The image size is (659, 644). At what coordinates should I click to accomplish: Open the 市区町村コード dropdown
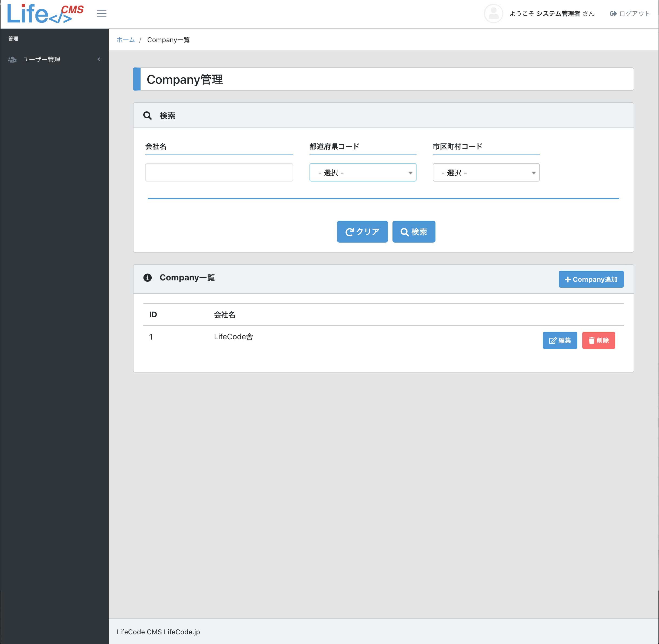pos(486,173)
